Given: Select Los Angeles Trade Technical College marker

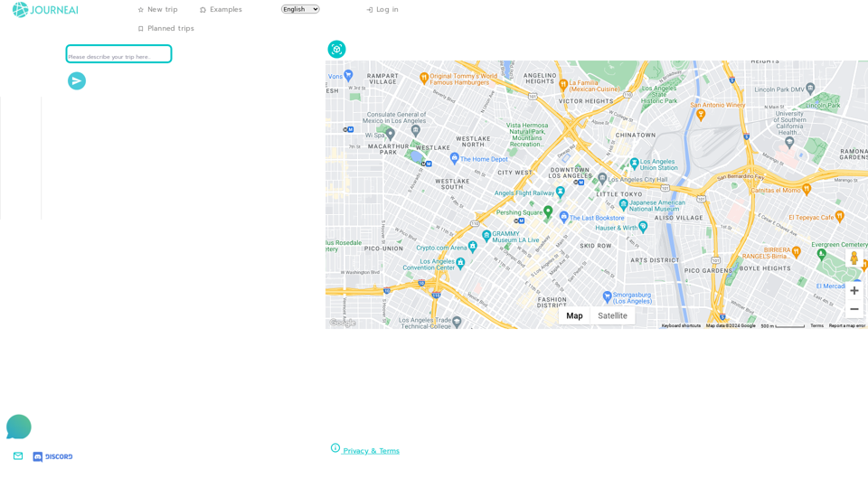Looking at the screenshot, I should click(457, 322).
